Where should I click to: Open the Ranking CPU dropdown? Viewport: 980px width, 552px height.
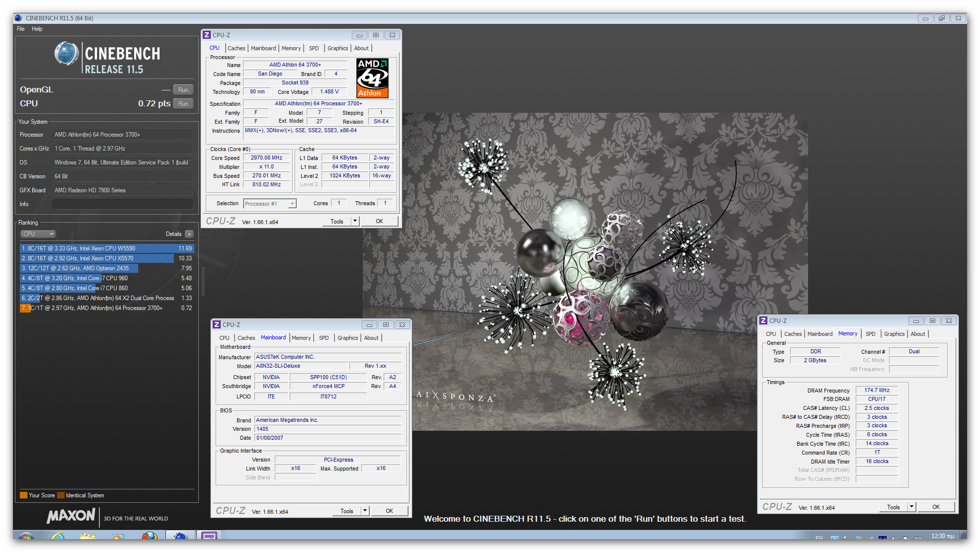(x=38, y=234)
